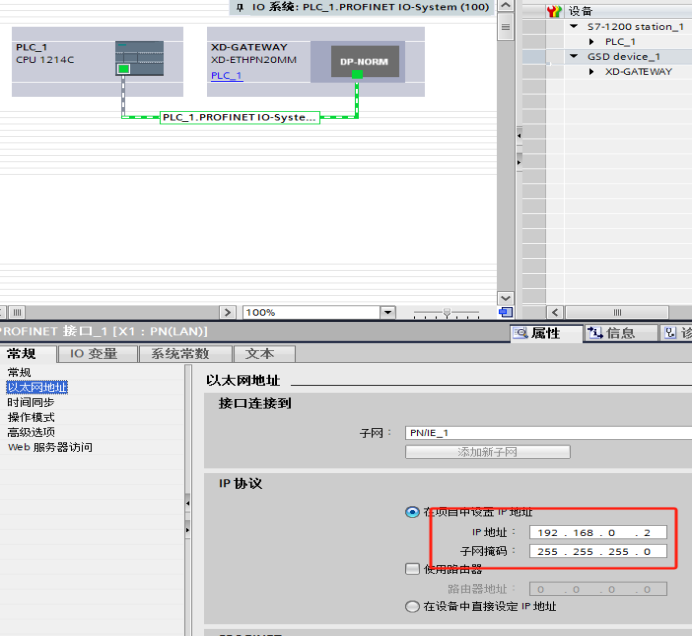Click the devices overview icon in right panel header
Image resolution: width=692 pixels, height=636 pixels.
(554, 11)
